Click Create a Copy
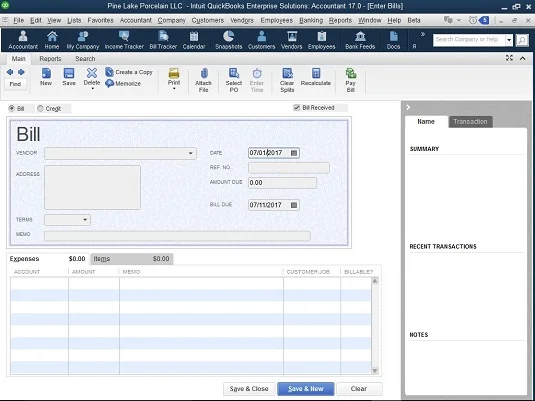The height and width of the screenshot is (401, 535). point(129,72)
